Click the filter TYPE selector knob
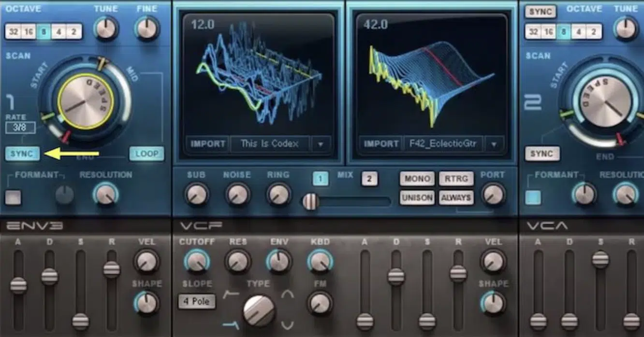This screenshot has width=644, height=337. coord(259,310)
